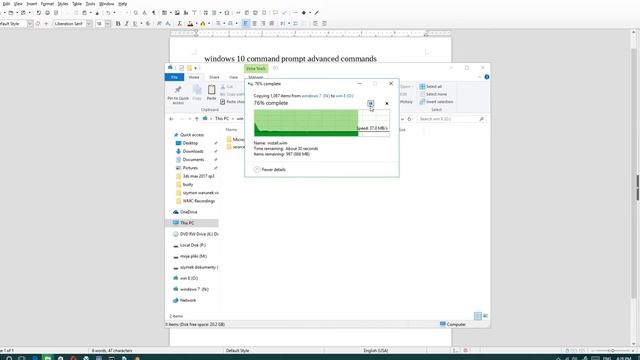Select Network in navigation pane

click(x=184, y=300)
